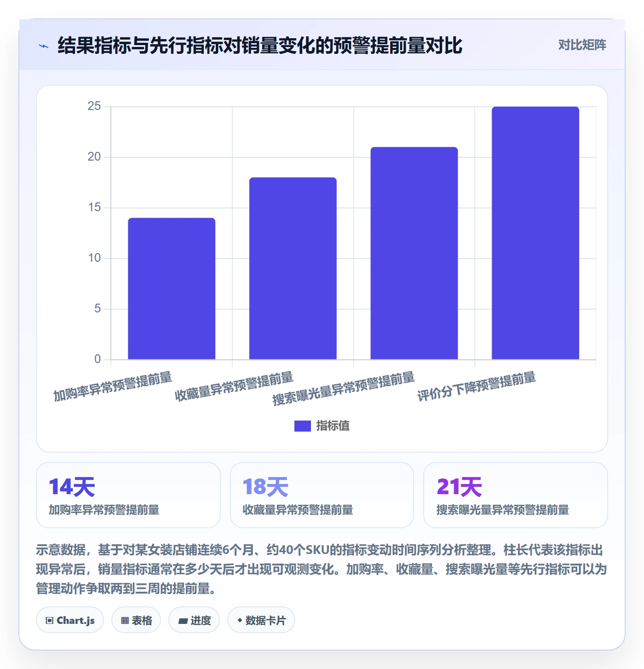Click the x-axis label 收藏量异常预警提前量
This screenshot has height=669, width=644.
click(234, 386)
